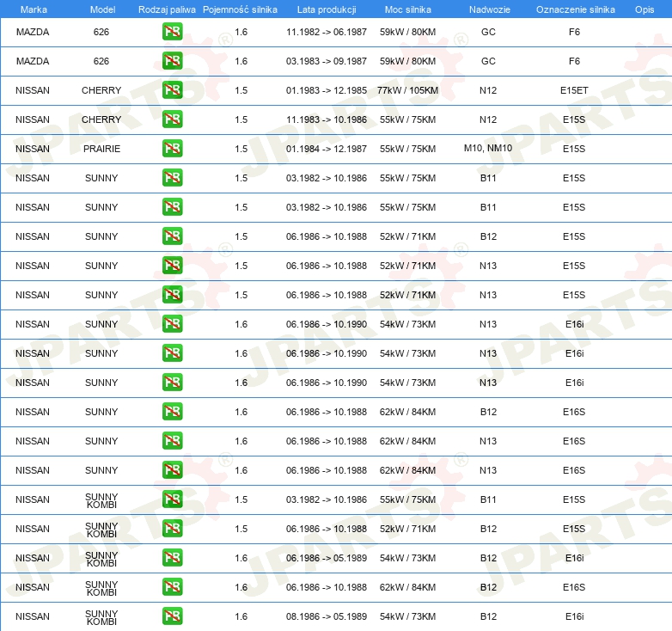Select SUNNY KOMBI model in the B11 row
Screen dimensions: 672x631
click(101, 500)
